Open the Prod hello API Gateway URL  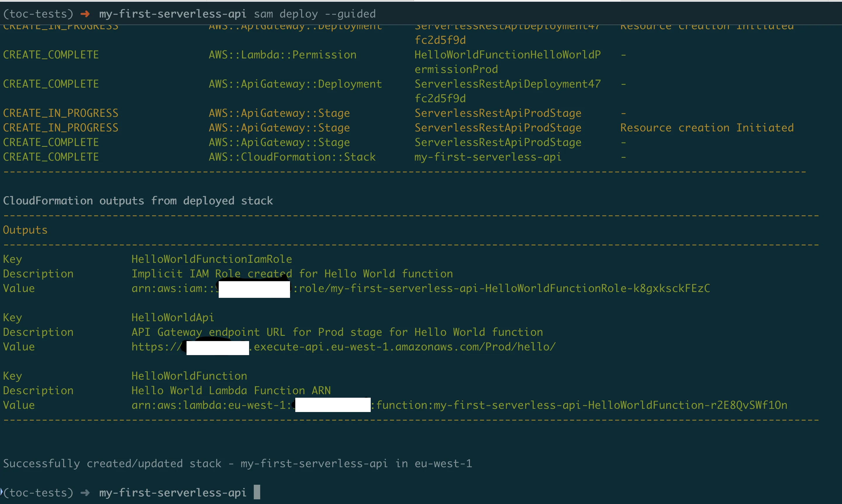343,346
